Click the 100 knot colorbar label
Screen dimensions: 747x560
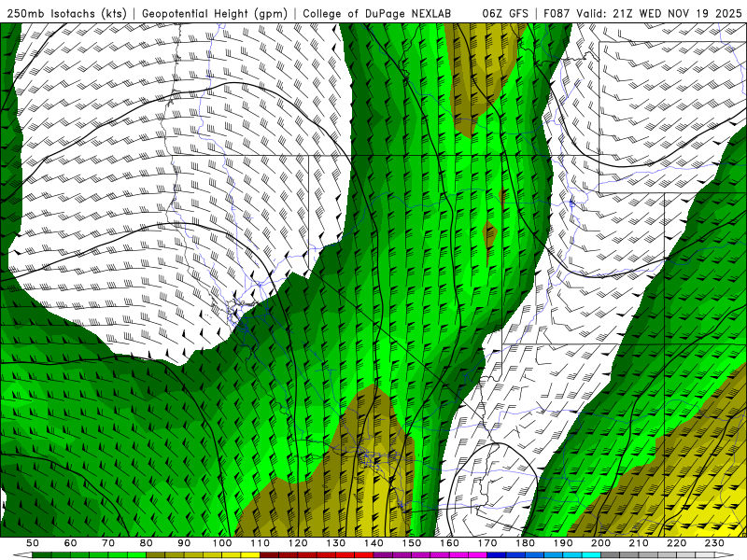point(222,543)
